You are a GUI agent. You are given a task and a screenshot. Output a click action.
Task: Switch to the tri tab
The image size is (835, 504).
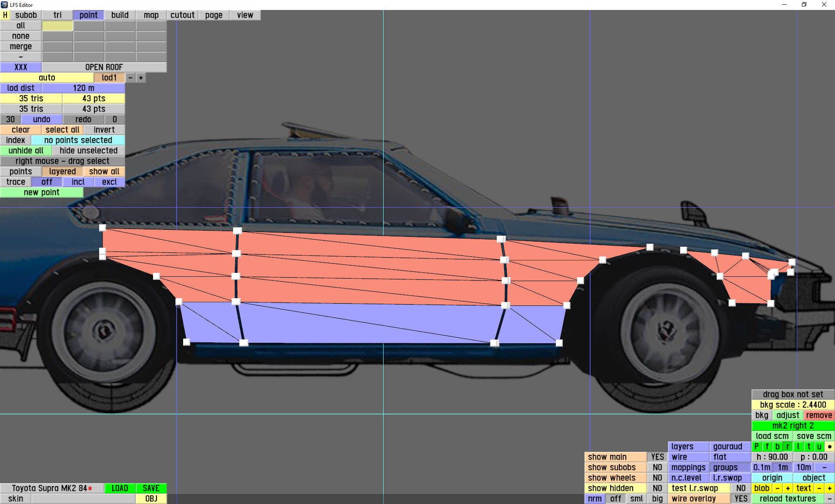coord(57,15)
